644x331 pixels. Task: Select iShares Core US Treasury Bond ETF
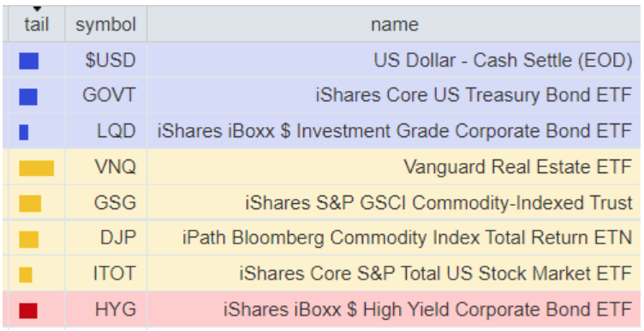tap(474, 95)
